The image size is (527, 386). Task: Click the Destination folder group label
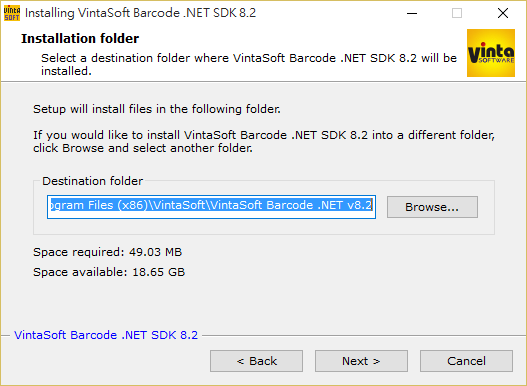coord(92,181)
